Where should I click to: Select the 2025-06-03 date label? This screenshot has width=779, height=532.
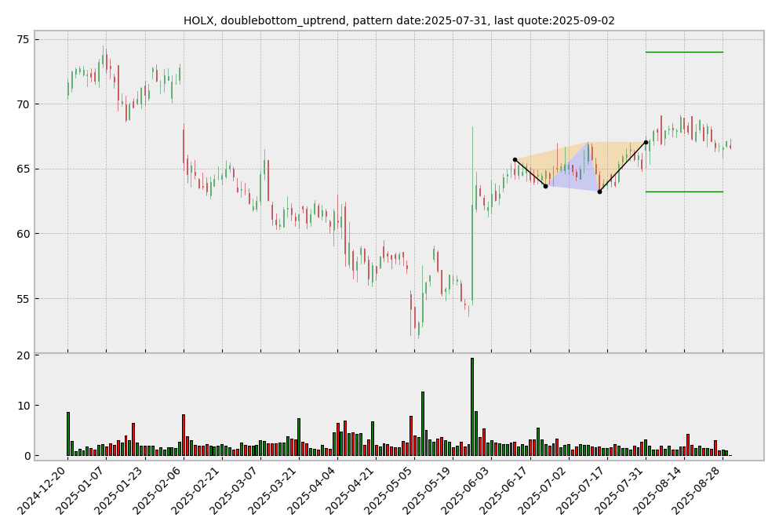467,490
